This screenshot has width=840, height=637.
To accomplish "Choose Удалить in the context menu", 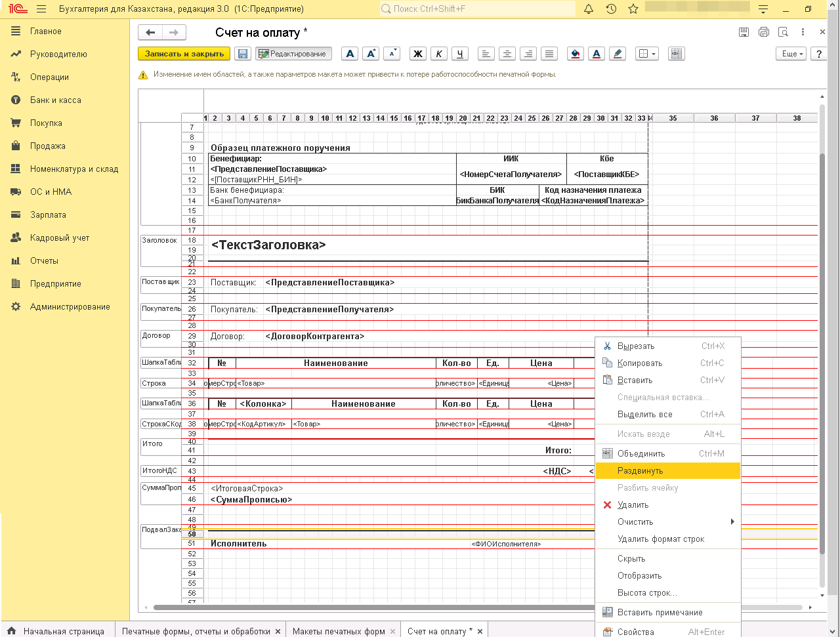I will [668, 504].
